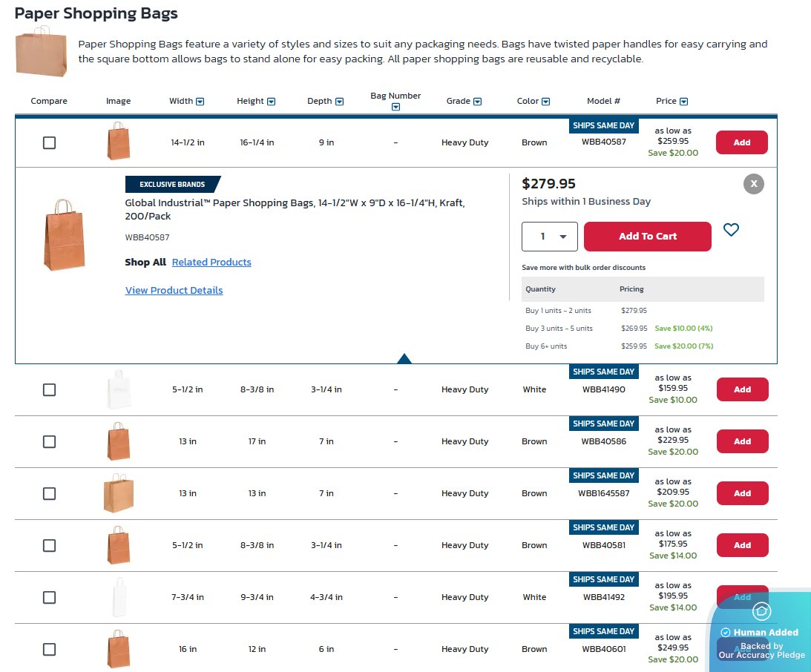Open the Bag Number filter arrow
811x672 pixels.
(x=395, y=107)
